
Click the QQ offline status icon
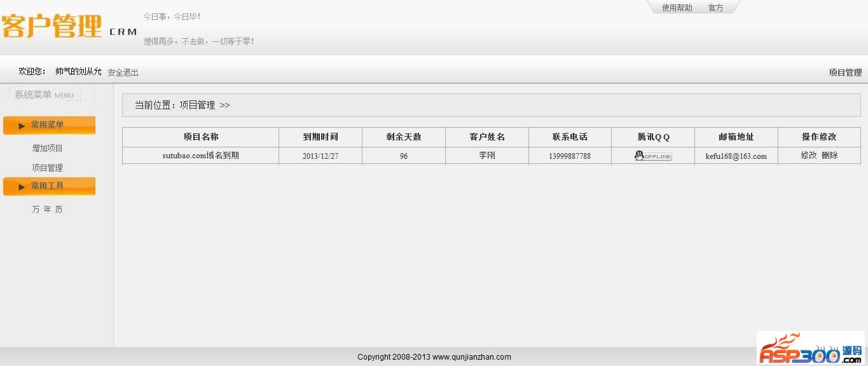click(x=653, y=156)
